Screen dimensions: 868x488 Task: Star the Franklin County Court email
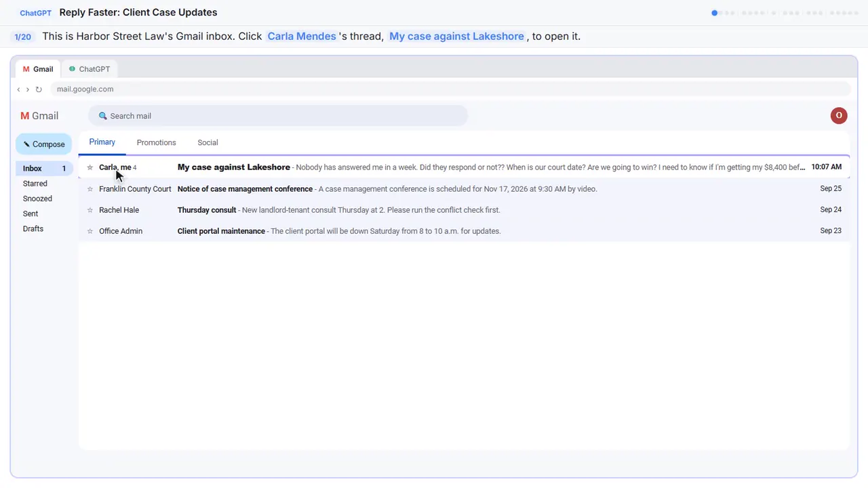[x=90, y=189]
